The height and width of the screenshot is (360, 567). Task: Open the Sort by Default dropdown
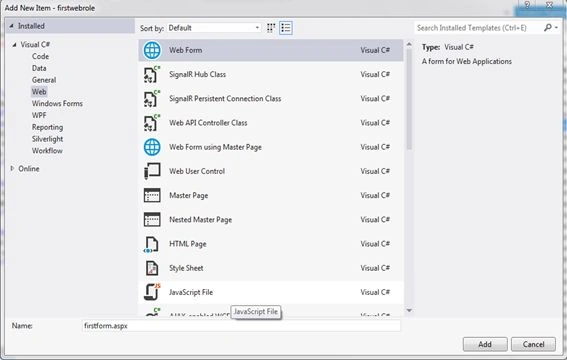[x=214, y=28]
